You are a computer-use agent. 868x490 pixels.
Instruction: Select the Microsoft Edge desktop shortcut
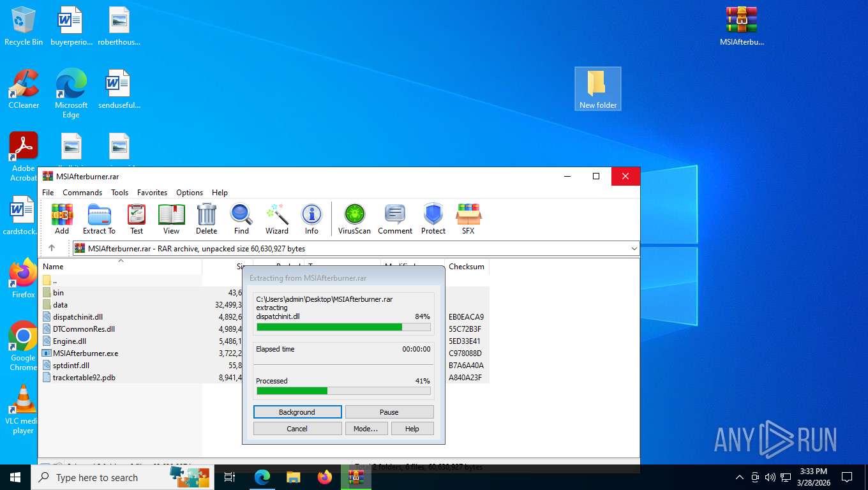71,93
